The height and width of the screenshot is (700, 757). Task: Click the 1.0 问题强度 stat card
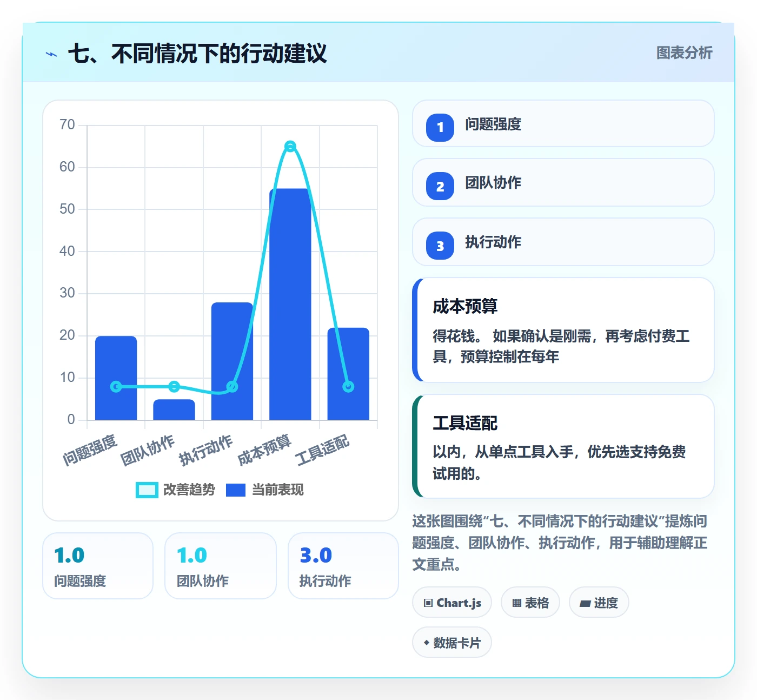tap(98, 566)
